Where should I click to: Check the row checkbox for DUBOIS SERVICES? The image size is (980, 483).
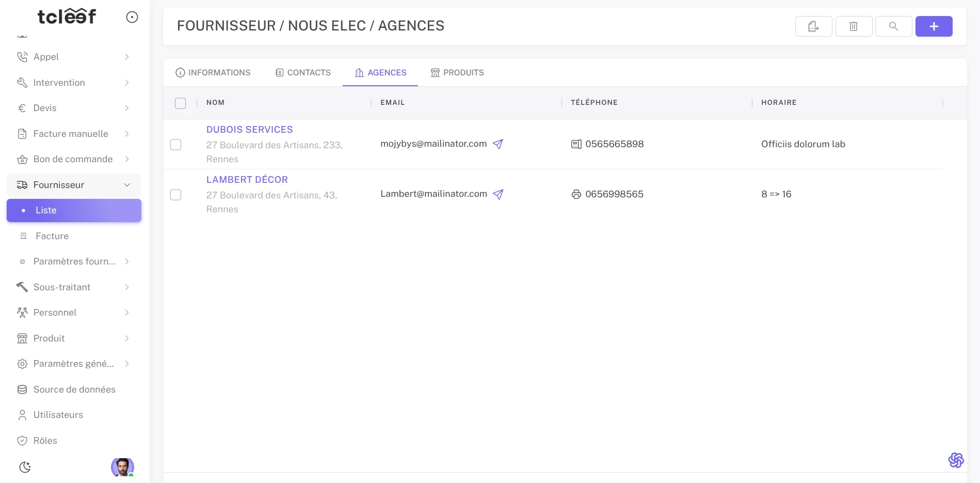(x=175, y=145)
